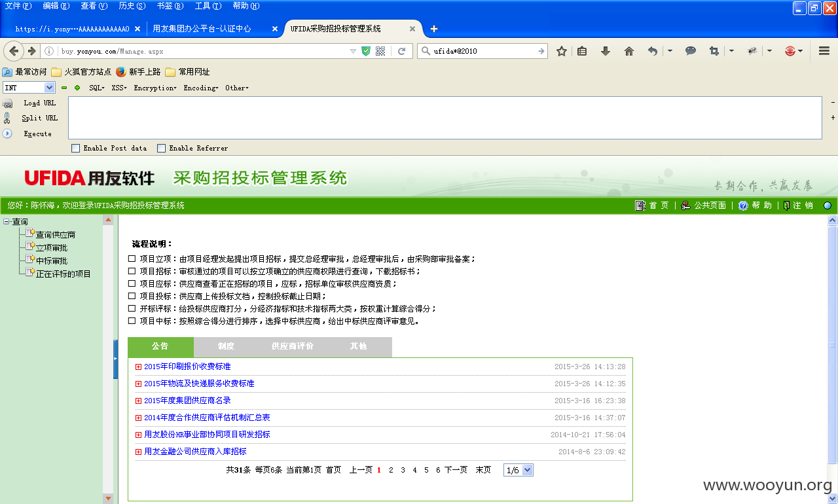
Task: Expand the 2015年印刷报价收费标准 plus icon
Action: 138,367
